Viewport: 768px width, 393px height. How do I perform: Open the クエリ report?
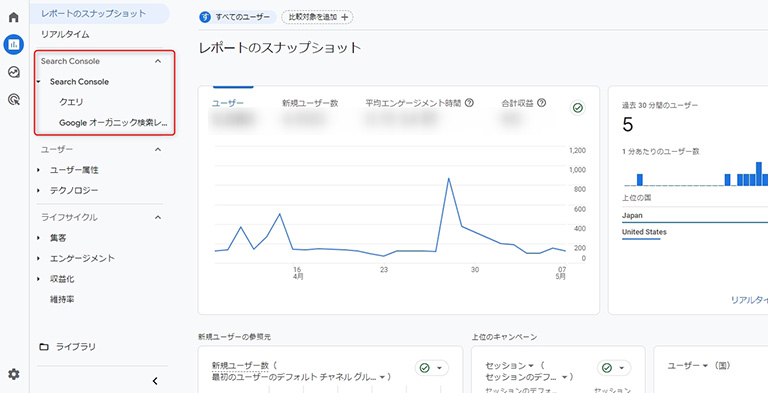71,102
